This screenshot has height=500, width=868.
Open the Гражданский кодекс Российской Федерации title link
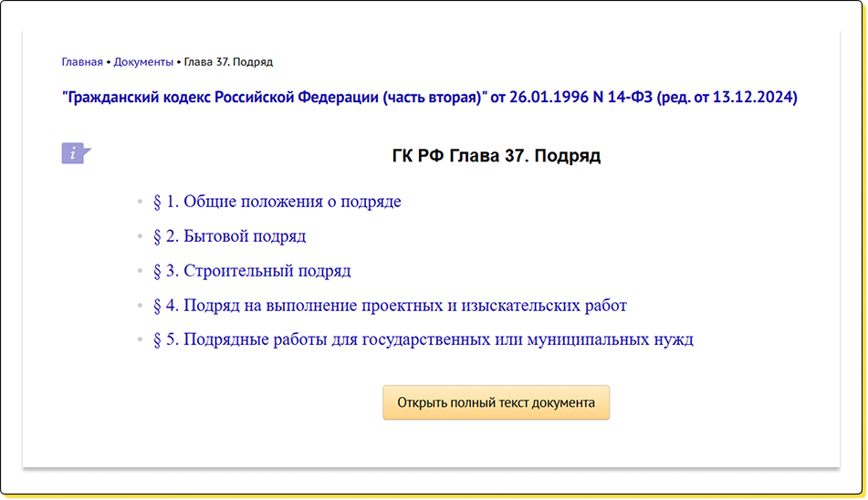tap(274, 98)
